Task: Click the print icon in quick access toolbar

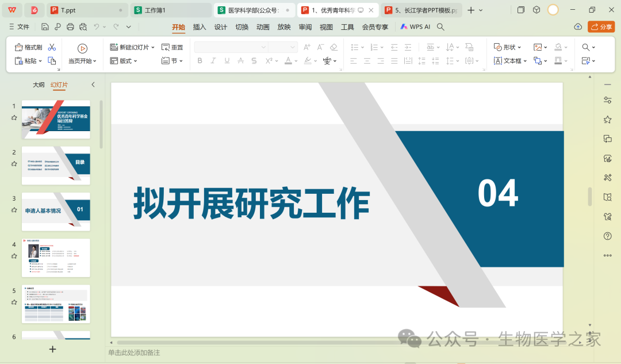Action: pyautogui.click(x=70, y=27)
